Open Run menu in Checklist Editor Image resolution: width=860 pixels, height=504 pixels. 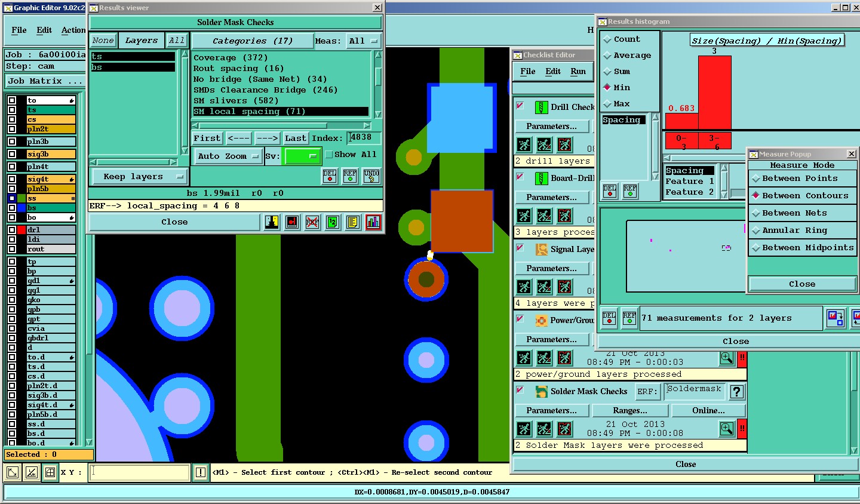pyautogui.click(x=578, y=71)
